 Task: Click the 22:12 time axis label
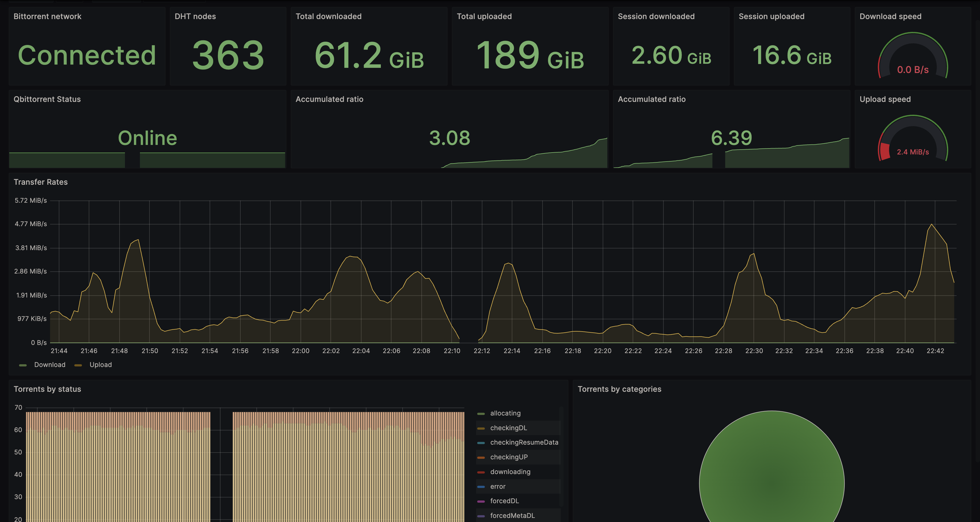click(482, 351)
